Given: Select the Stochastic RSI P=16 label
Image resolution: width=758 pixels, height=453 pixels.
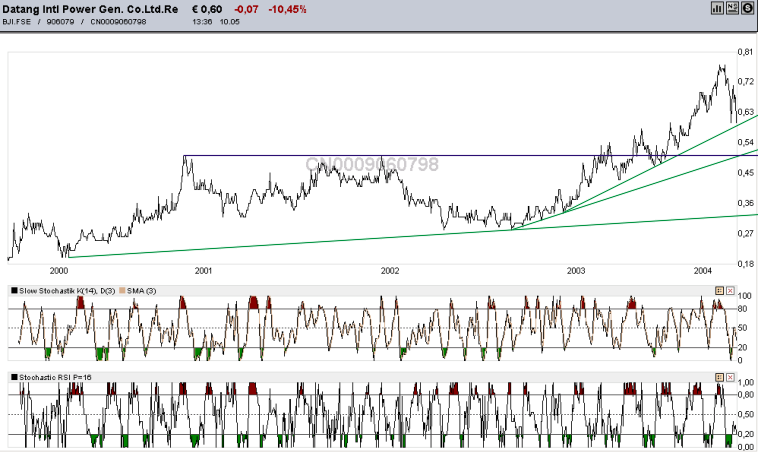Looking at the screenshot, I should (x=55, y=377).
